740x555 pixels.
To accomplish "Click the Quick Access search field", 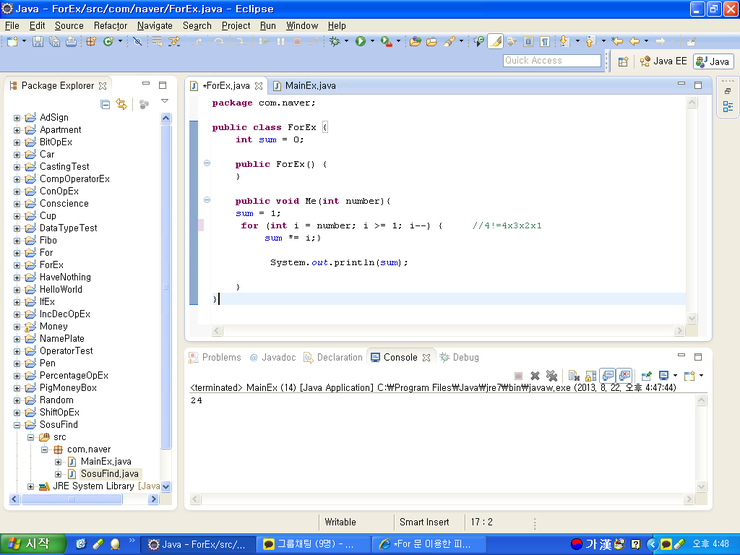I will point(552,61).
